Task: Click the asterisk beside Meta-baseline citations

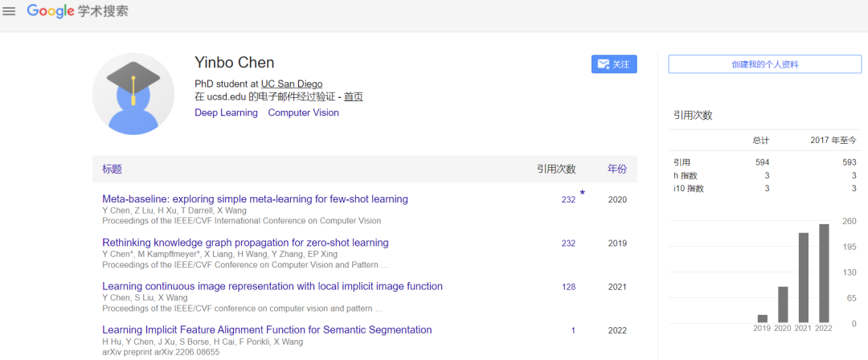Action: click(x=583, y=194)
